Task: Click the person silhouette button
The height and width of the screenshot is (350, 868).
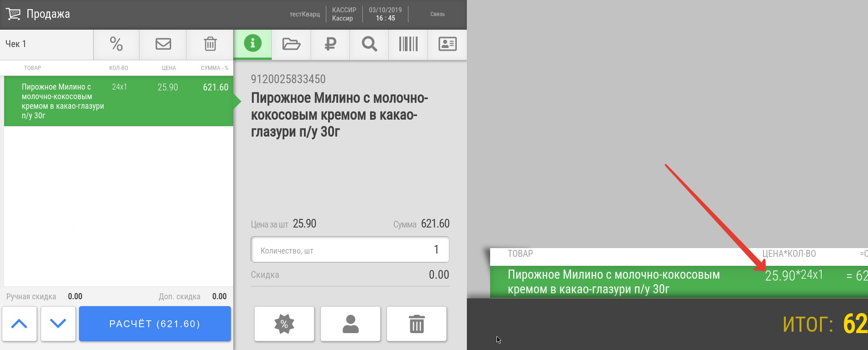Action: click(350, 324)
